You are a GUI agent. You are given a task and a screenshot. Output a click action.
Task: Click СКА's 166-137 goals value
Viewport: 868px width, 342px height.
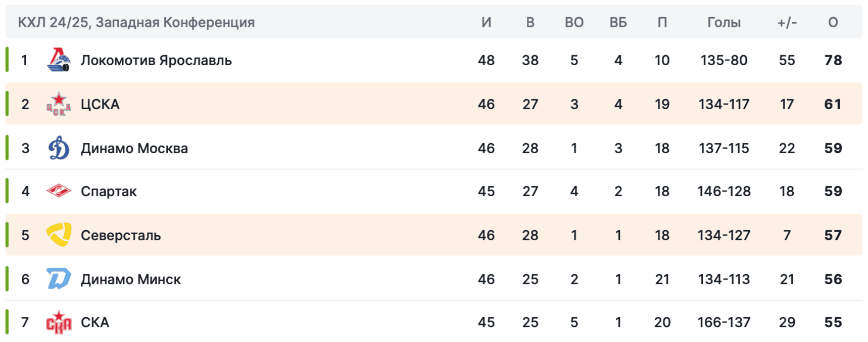coord(724,323)
